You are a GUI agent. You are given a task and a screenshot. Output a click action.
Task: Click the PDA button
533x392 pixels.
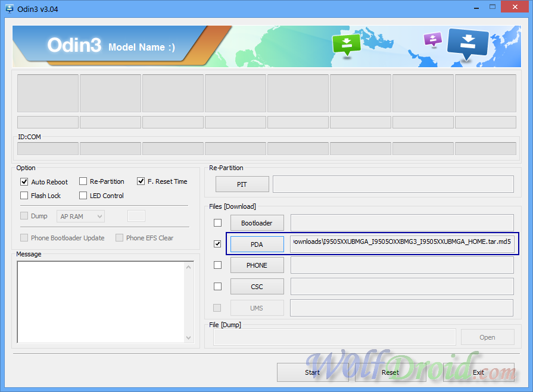257,244
